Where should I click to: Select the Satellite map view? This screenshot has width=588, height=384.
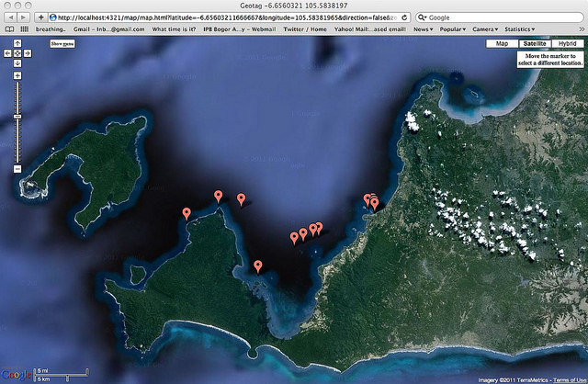point(531,43)
